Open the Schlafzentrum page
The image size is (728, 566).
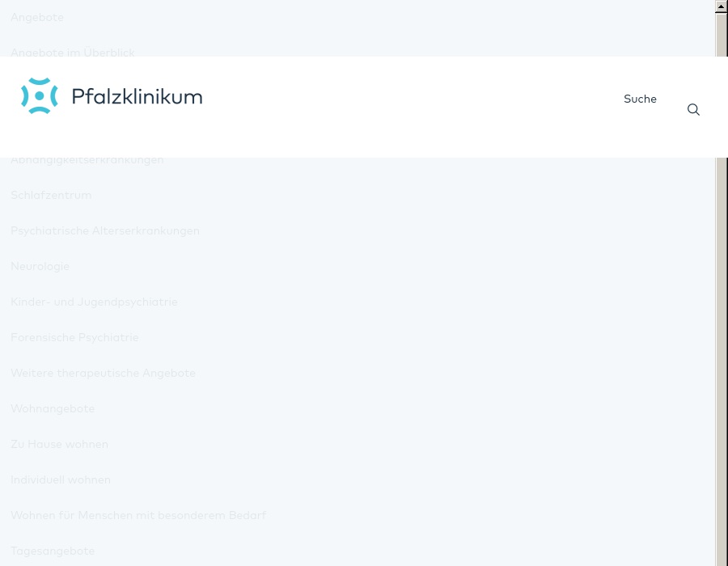51,195
